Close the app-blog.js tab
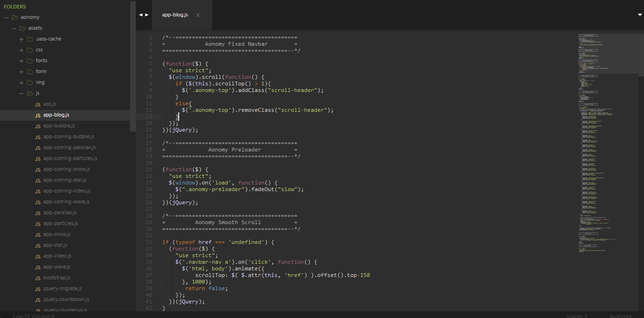The image size is (644, 318). [198, 15]
